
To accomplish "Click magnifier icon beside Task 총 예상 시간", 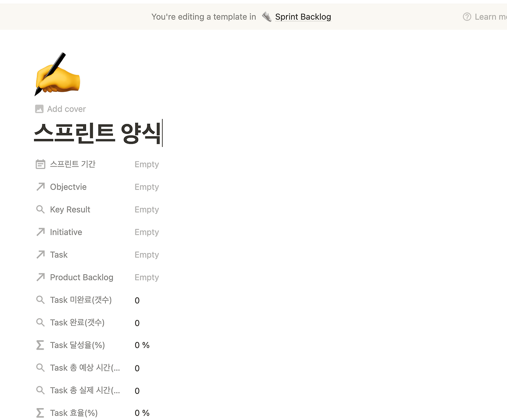I will coord(40,367).
